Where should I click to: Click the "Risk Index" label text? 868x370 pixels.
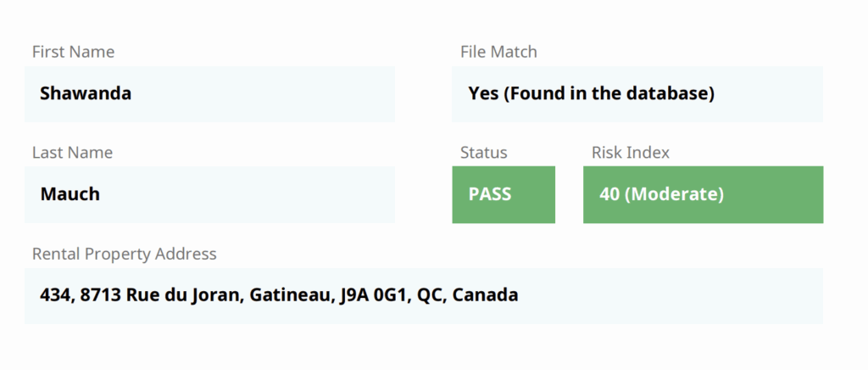click(x=630, y=153)
